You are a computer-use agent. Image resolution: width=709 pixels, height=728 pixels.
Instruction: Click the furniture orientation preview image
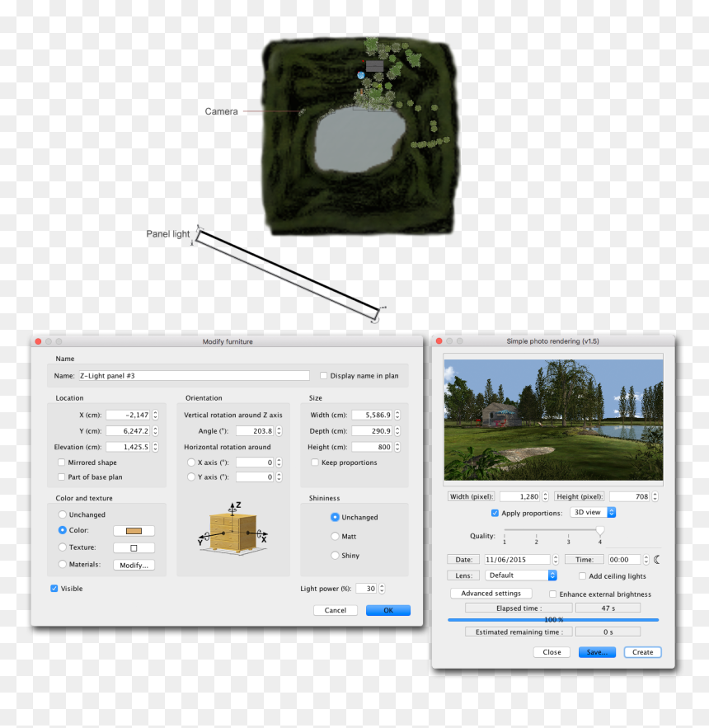[233, 528]
